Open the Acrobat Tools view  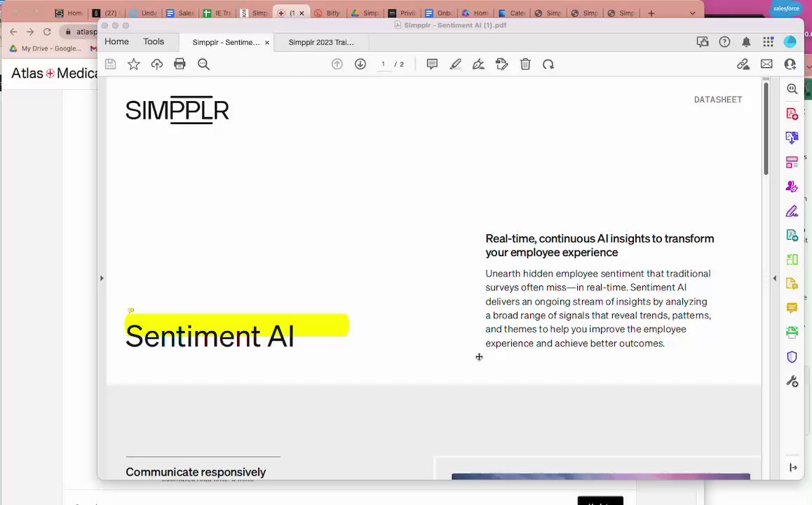tap(154, 41)
